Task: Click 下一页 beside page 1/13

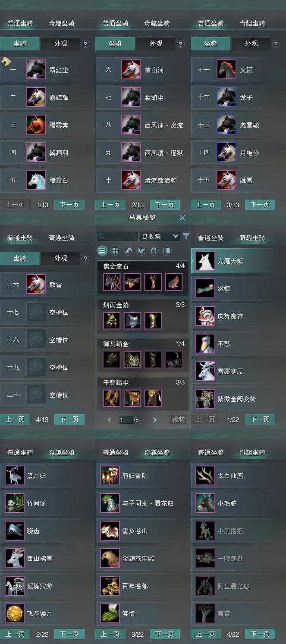Action: tap(69, 205)
